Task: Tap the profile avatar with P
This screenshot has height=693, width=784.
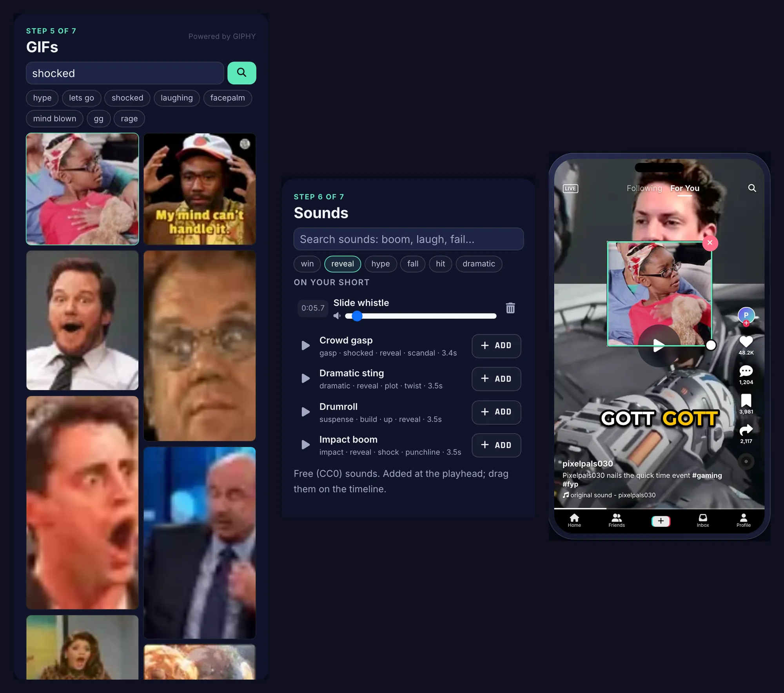Action: pyautogui.click(x=746, y=315)
